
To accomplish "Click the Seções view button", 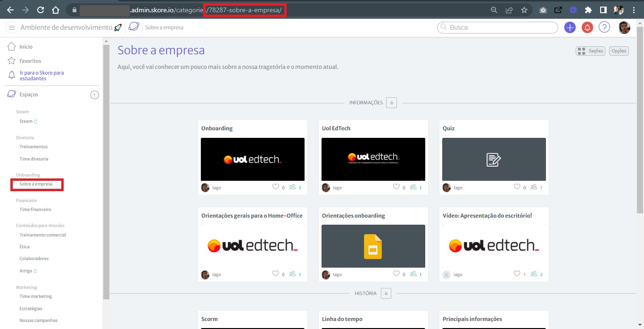I will click(x=590, y=51).
